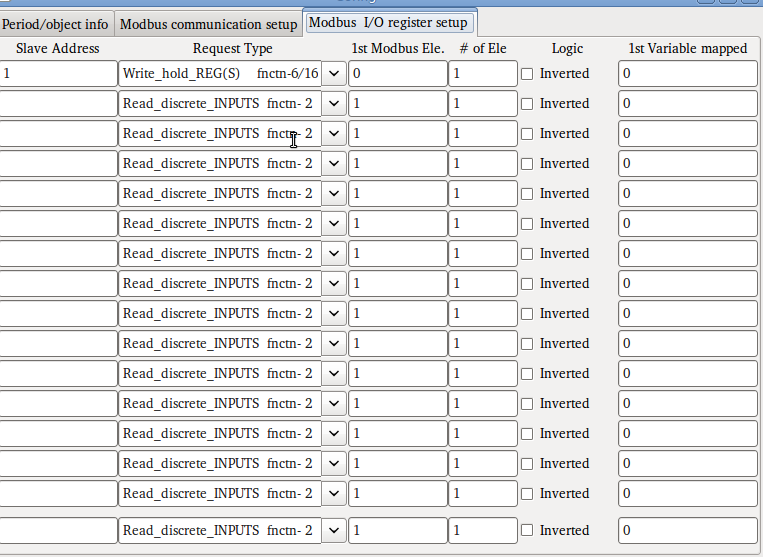The image size is (763, 557).
Task: Click the Slave Address field in the bottom row
Action: [58, 530]
